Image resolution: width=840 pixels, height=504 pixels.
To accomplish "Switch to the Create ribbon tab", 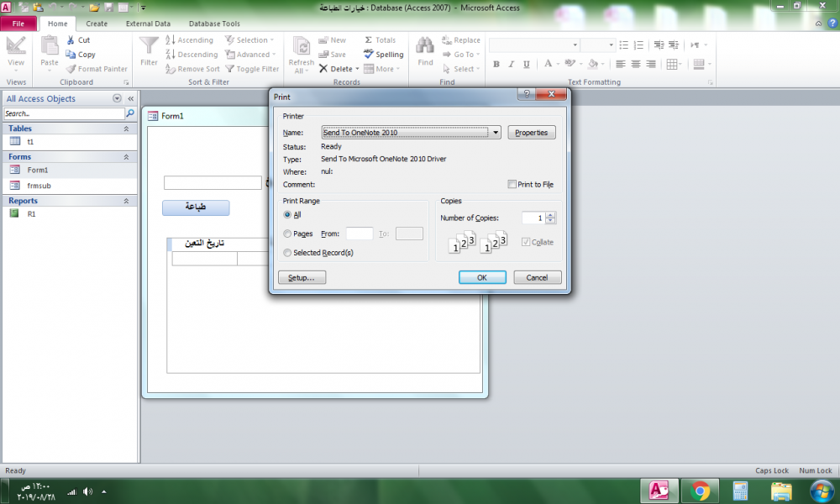I will (x=97, y=24).
